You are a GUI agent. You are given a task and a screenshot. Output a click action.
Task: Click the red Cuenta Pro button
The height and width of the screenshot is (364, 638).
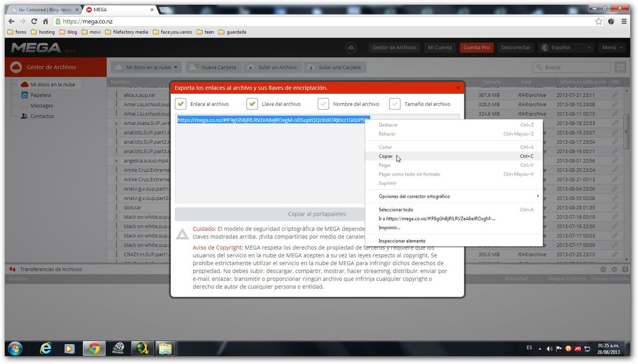pos(477,47)
